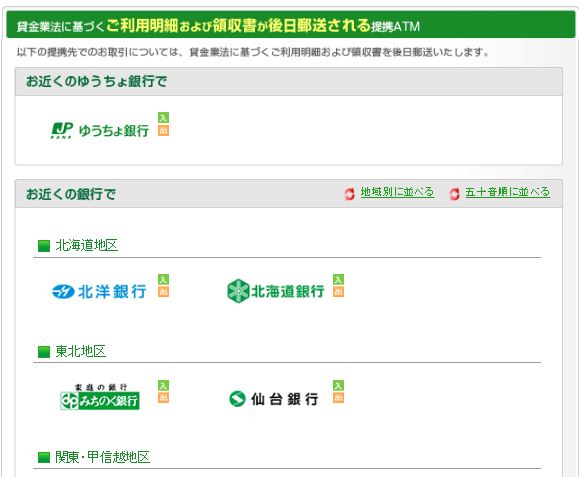Click green 入 badge next to ゆうちょ銀行

click(163, 117)
